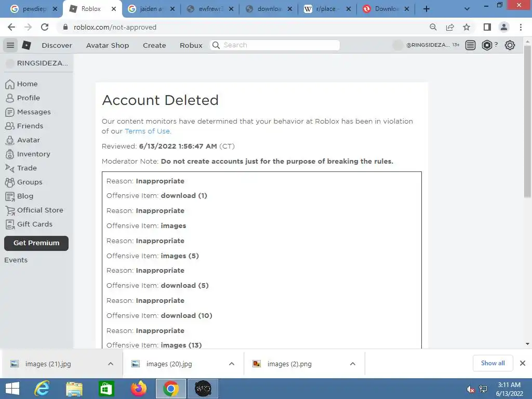Click the Roblox logo icon
Viewport: 532px width, 399px height.
[26, 45]
